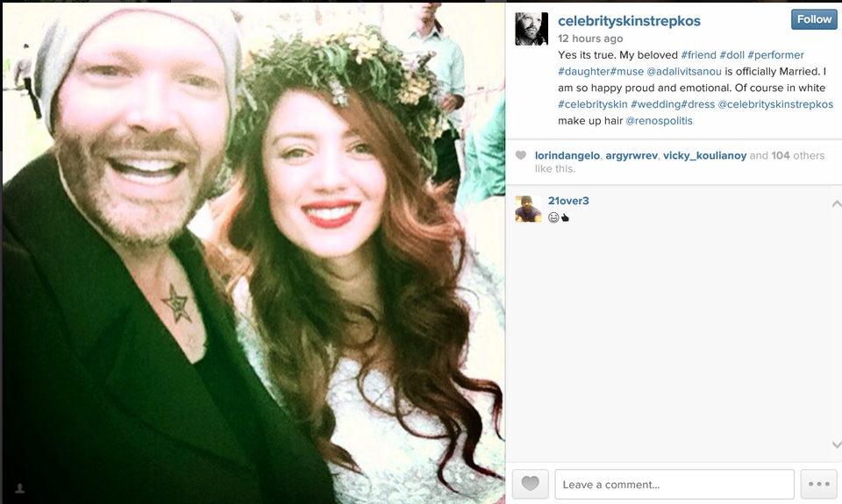Follow celebrityskinstrepkos with the Follow button
The width and height of the screenshot is (842, 504).
tap(814, 19)
